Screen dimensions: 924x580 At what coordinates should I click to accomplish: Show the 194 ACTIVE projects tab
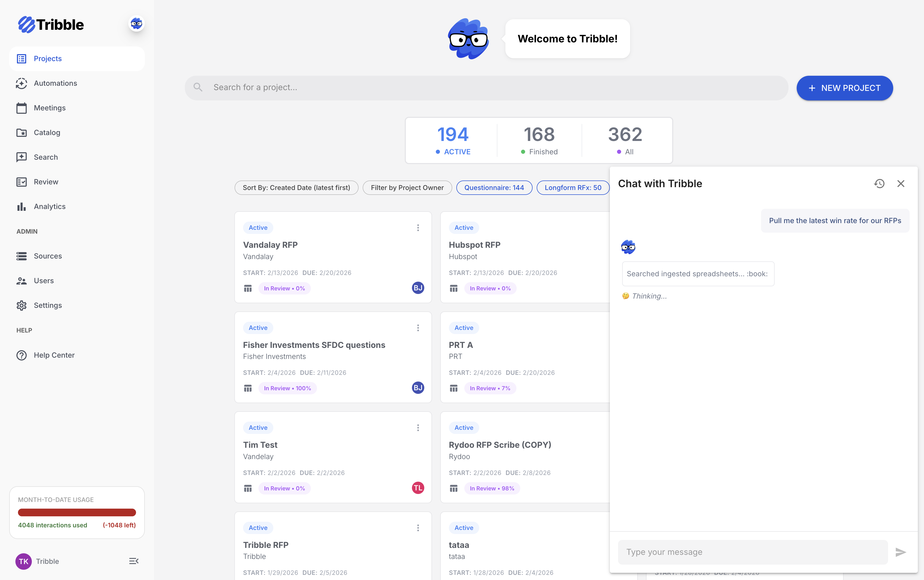tap(453, 140)
